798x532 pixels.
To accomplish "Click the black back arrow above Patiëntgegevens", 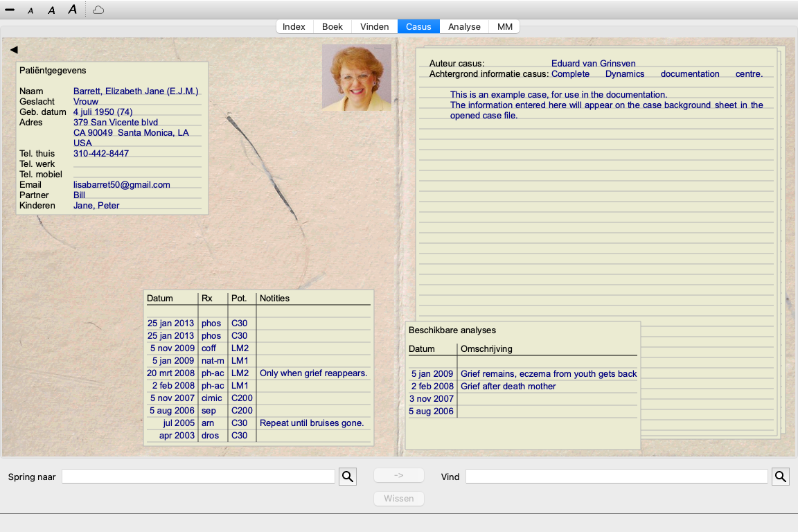I will point(14,50).
